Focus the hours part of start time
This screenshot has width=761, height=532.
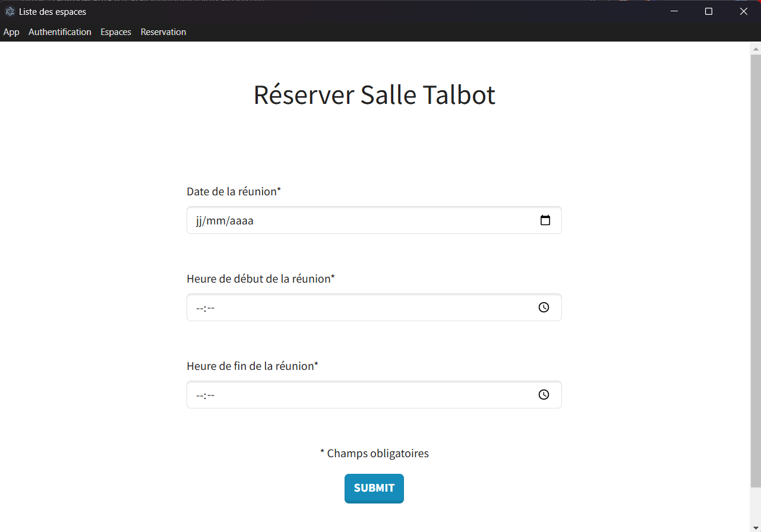(x=200, y=308)
